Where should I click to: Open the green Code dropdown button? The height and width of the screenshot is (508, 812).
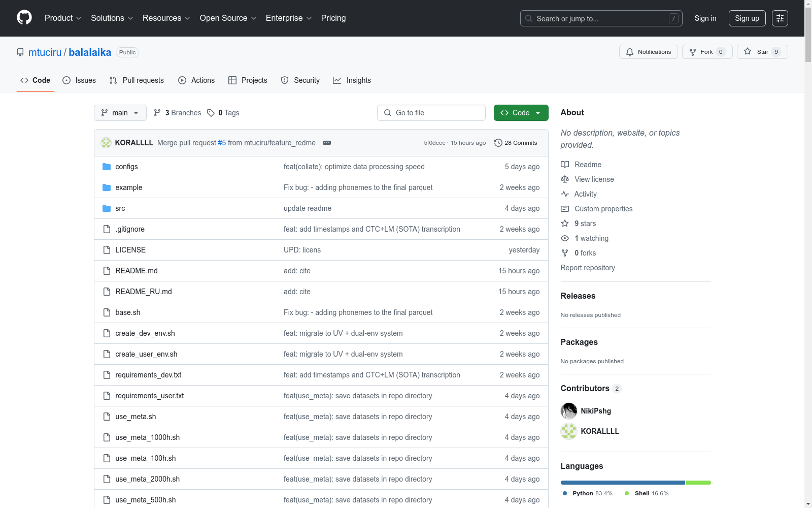point(521,113)
